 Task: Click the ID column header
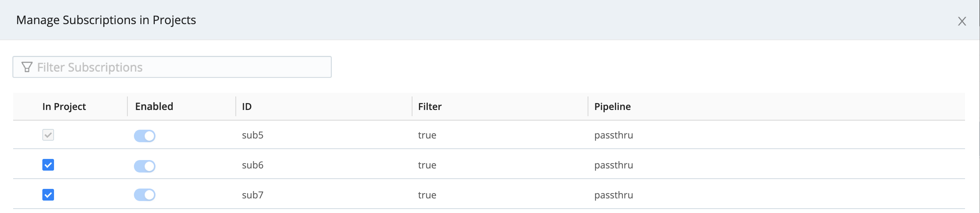(246, 107)
